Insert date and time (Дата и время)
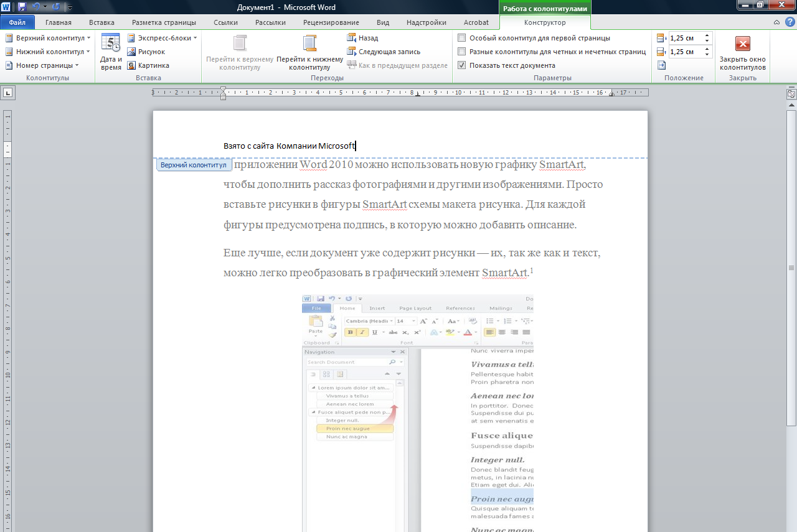 (x=111, y=52)
